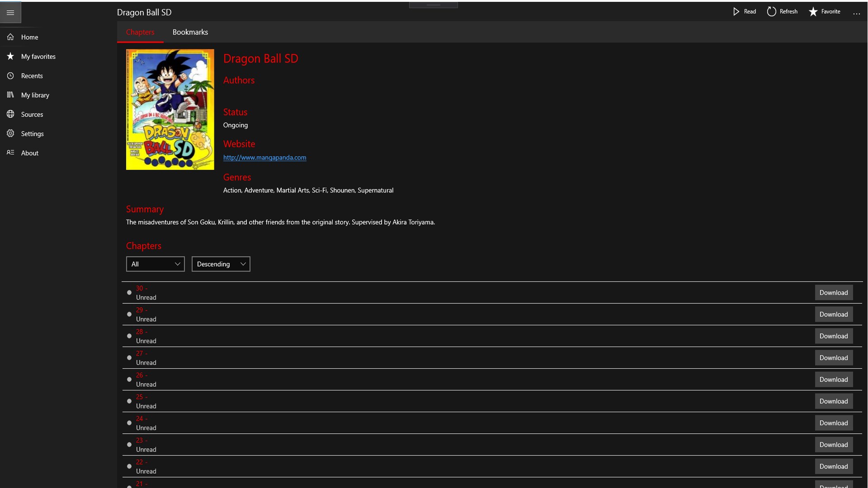The width and height of the screenshot is (868, 488).
Task: Open the Descending sort order dropdown
Action: point(221,264)
